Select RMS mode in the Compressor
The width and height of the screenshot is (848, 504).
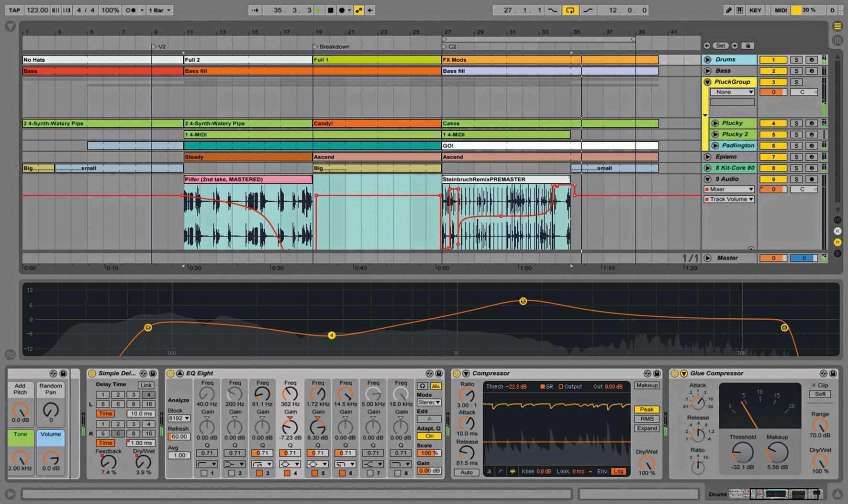coord(647,419)
